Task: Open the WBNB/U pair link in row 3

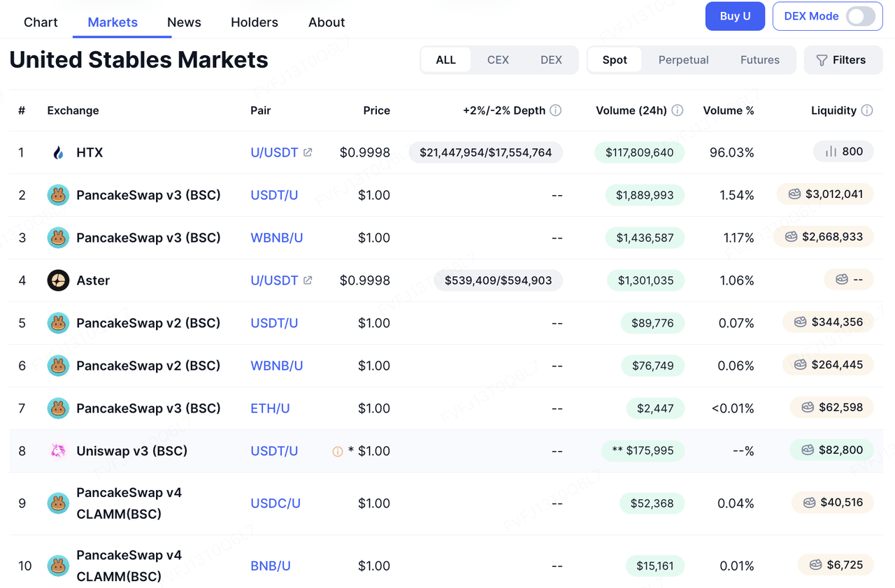Action: click(x=277, y=238)
